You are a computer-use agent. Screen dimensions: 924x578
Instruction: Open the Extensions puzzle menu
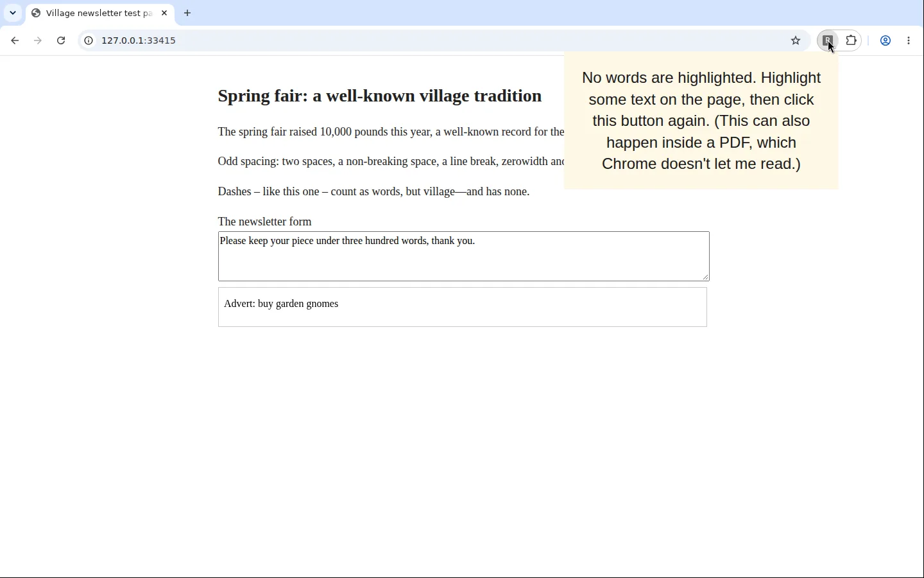[x=851, y=40]
